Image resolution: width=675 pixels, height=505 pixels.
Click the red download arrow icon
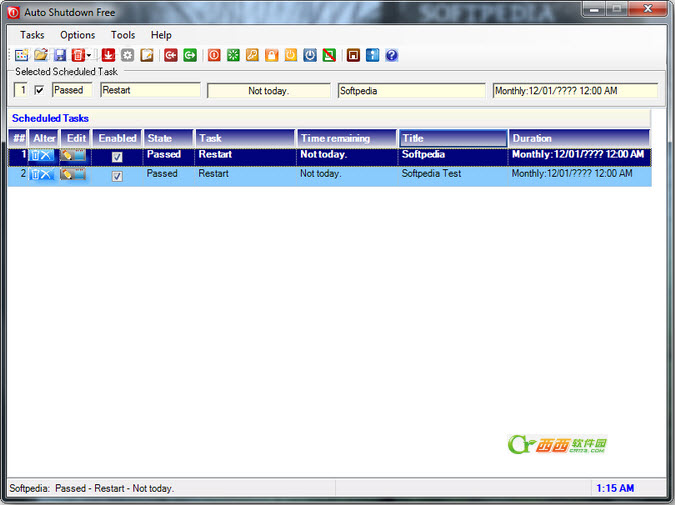(108, 55)
